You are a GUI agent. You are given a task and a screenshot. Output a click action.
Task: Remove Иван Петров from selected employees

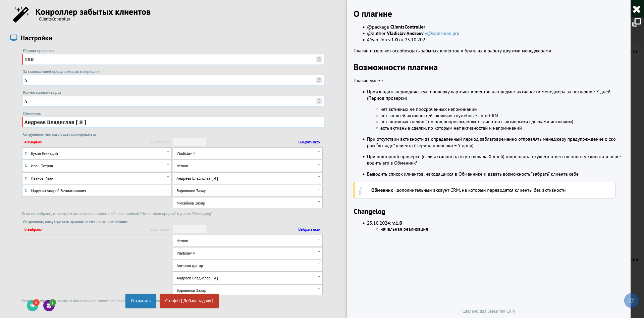tap(168, 164)
